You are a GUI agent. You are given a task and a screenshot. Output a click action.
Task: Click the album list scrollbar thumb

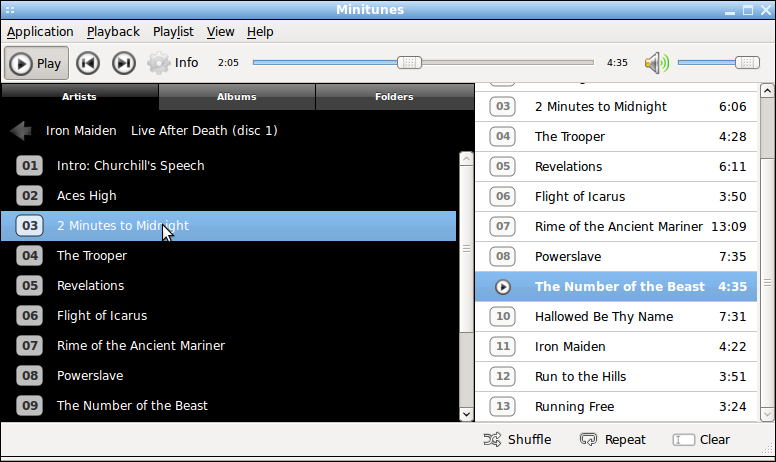coord(466,249)
